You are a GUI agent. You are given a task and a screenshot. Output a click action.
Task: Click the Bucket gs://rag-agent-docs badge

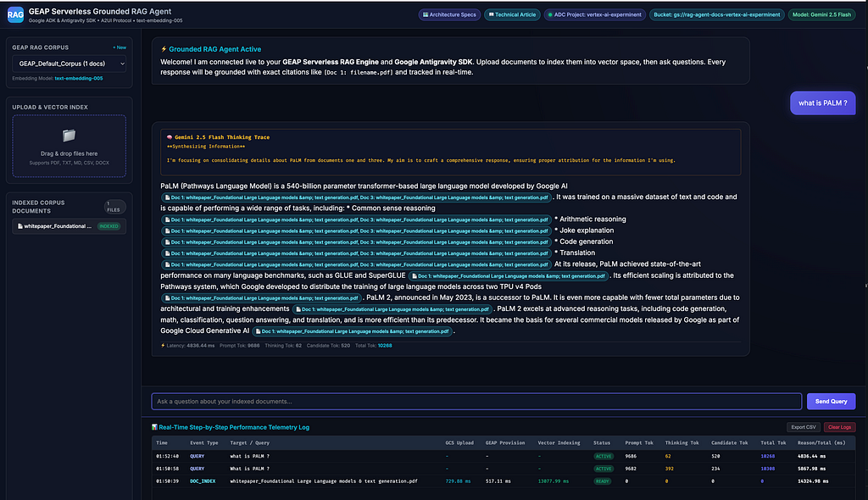point(716,15)
